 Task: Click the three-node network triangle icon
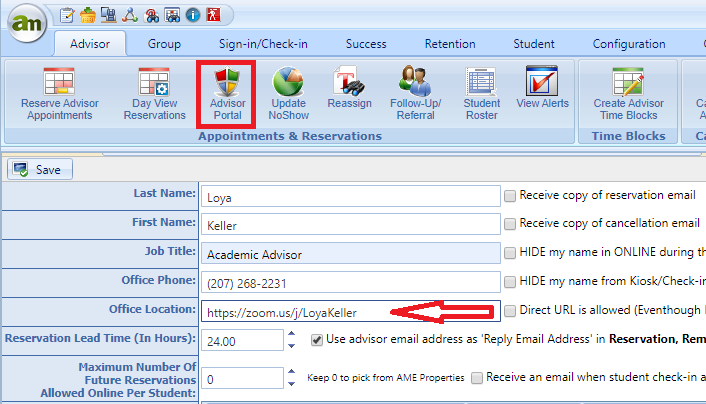pyautogui.click(x=130, y=15)
